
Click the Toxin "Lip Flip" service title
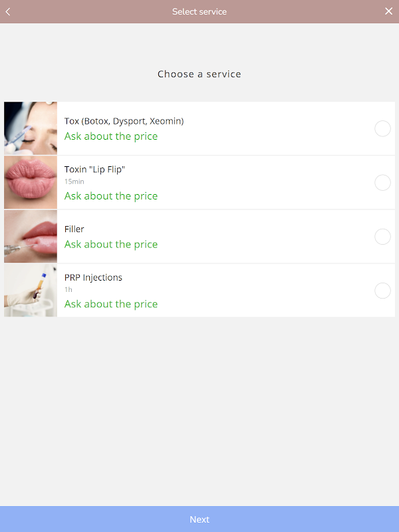(x=94, y=170)
